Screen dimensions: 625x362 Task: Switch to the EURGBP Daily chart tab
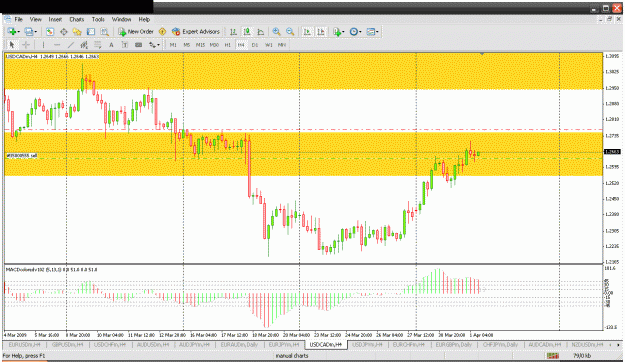[454, 344]
